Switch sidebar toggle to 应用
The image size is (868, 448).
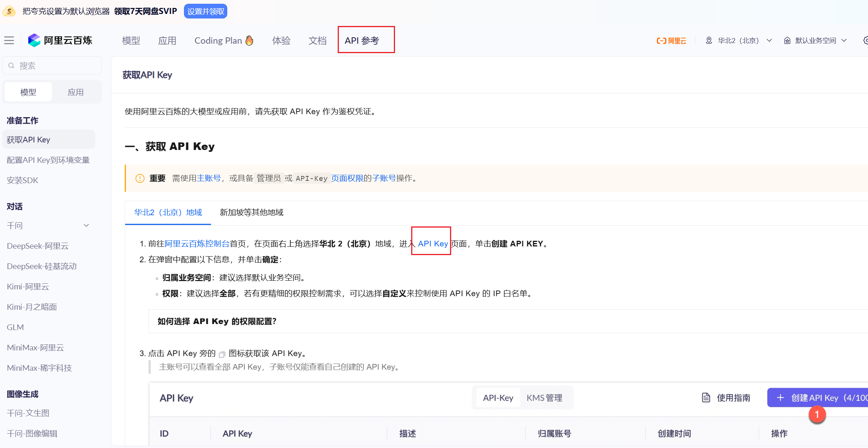[x=76, y=92]
